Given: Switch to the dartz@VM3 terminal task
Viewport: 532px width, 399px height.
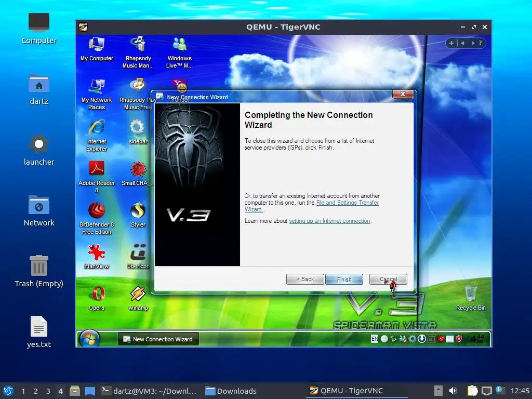Looking at the screenshot, I should (x=149, y=391).
